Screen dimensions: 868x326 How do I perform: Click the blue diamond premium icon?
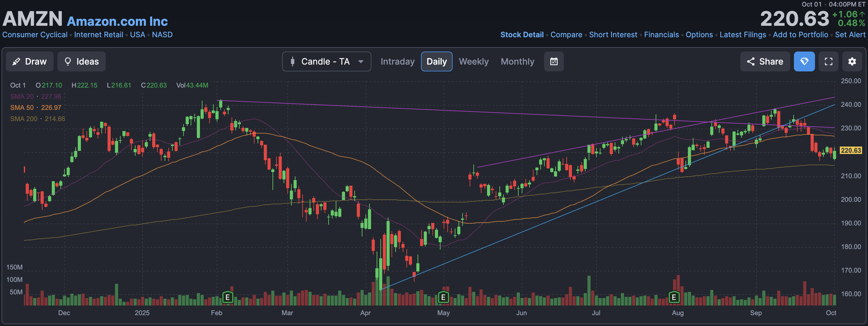(804, 61)
